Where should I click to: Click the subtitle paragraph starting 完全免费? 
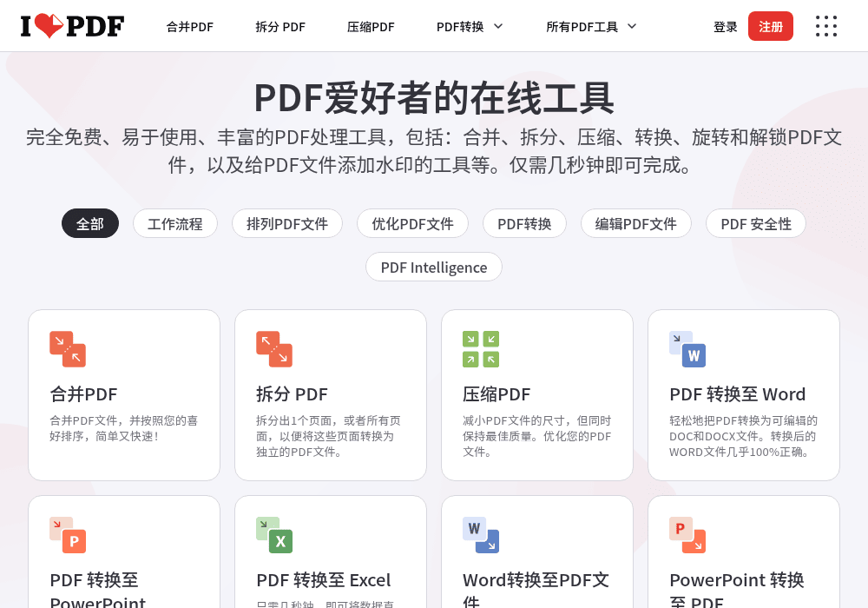[434, 151]
